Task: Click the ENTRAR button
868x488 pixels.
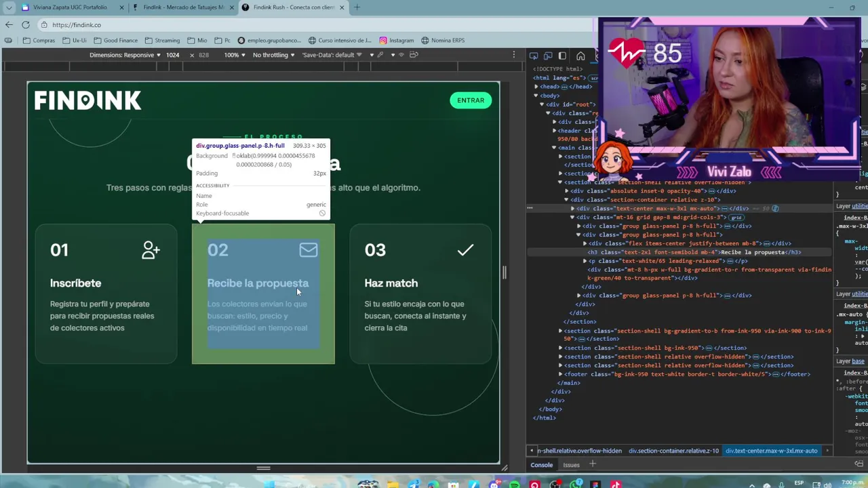Action: pyautogui.click(x=471, y=100)
